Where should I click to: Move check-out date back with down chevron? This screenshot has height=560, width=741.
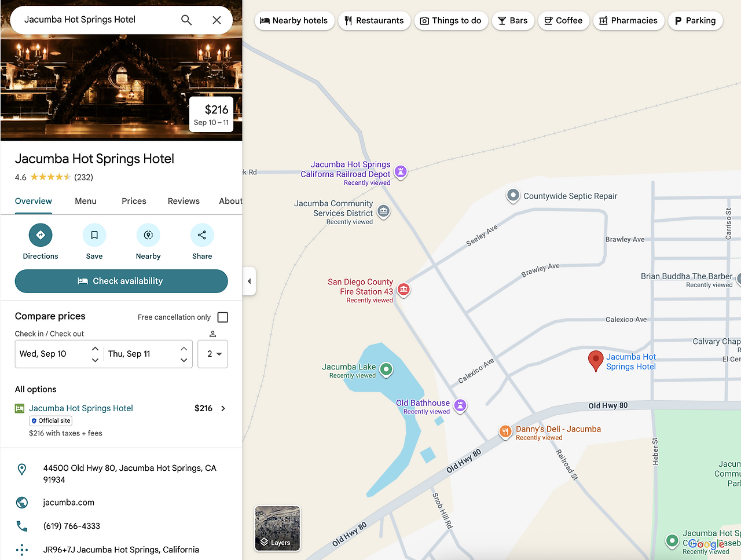click(x=184, y=360)
